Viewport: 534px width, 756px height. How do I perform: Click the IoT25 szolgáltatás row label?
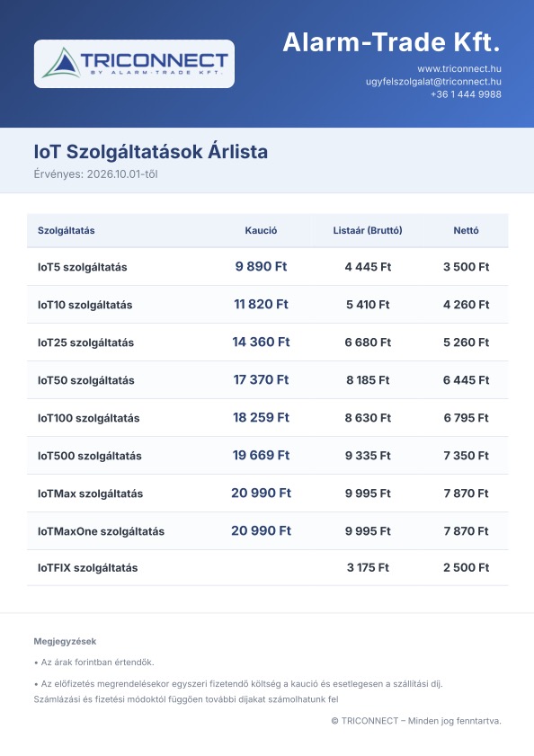(86, 342)
